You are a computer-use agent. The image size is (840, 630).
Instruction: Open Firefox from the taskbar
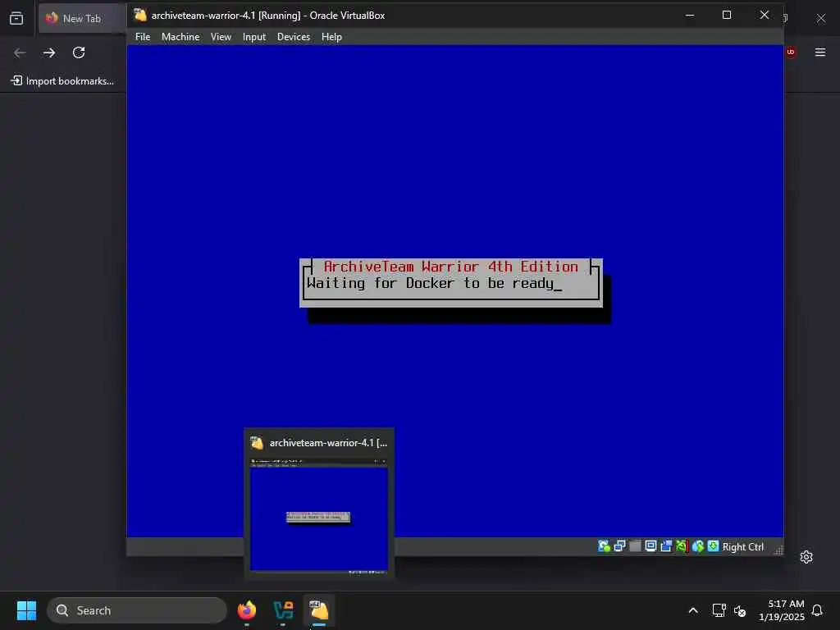pos(247,610)
